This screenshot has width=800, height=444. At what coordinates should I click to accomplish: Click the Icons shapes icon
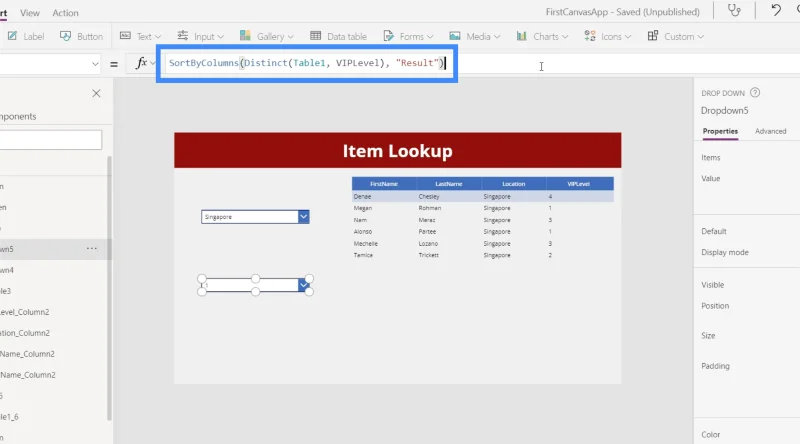(590, 36)
